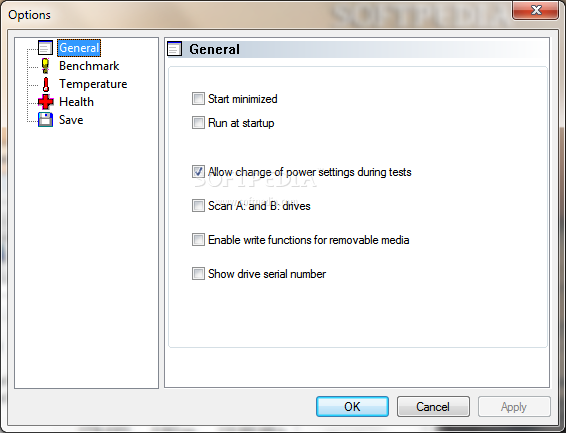Viewport: 566px width, 433px height.
Task: Click the Start minimized label text
Action: pos(243,99)
